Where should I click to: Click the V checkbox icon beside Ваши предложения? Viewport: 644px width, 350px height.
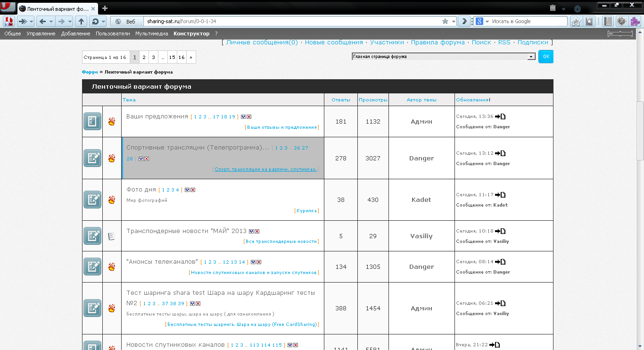pyautogui.click(x=243, y=117)
